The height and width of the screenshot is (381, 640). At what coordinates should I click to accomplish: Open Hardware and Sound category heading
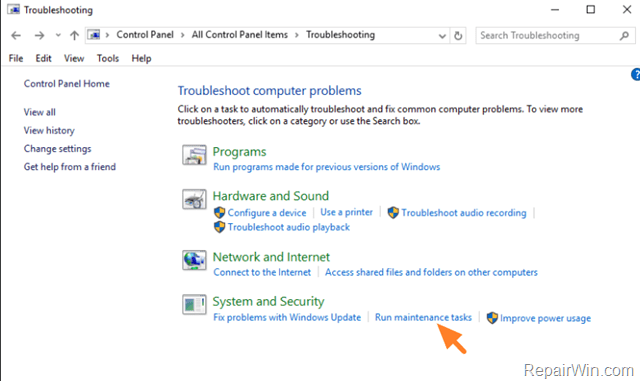[271, 196]
